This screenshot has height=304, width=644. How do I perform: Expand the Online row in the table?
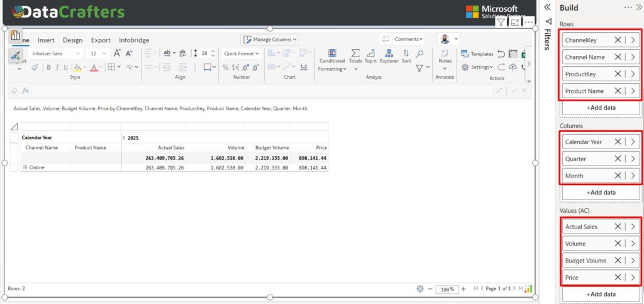pos(25,167)
